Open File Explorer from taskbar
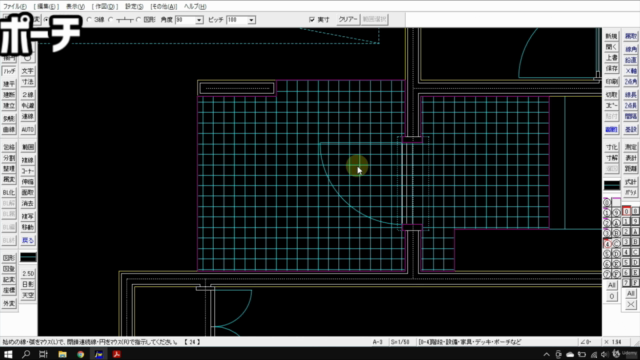Screen dimensions: 640x360 click(x=62, y=354)
